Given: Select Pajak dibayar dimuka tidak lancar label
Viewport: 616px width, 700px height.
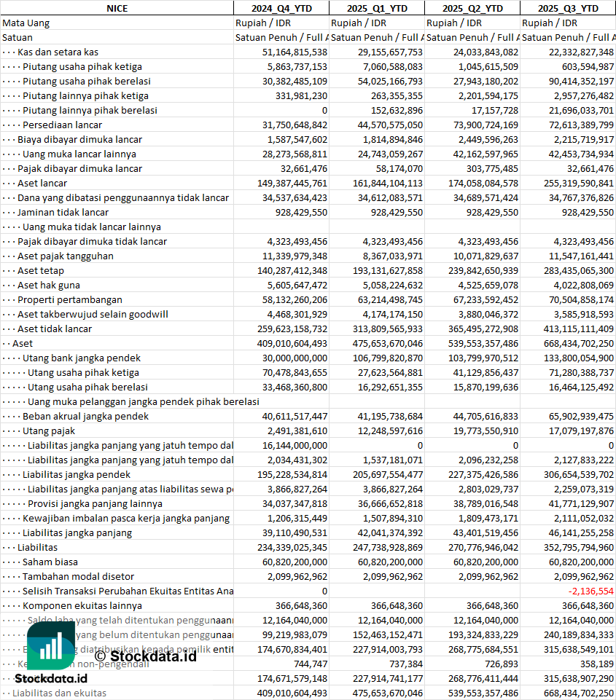Looking at the screenshot, I should coord(92,242).
